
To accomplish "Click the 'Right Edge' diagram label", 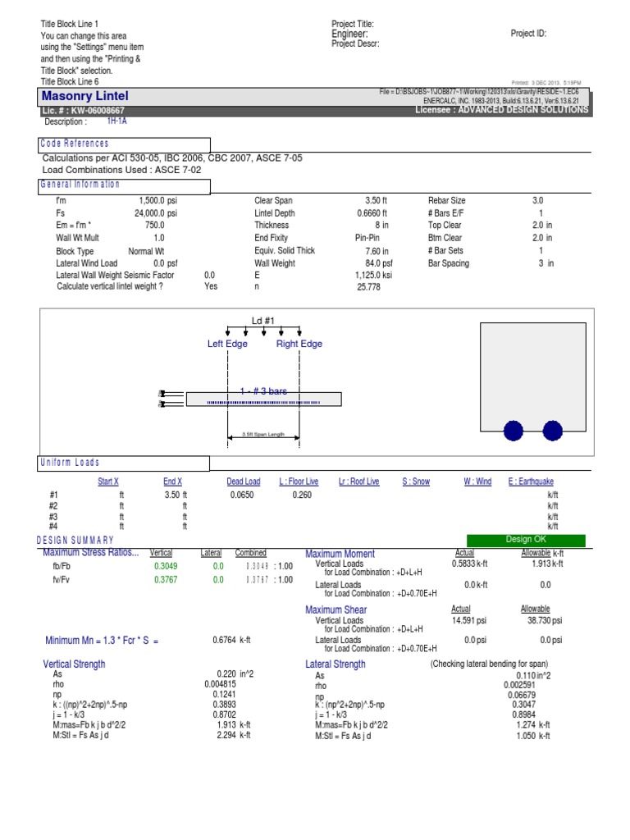I will click(299, 344).
